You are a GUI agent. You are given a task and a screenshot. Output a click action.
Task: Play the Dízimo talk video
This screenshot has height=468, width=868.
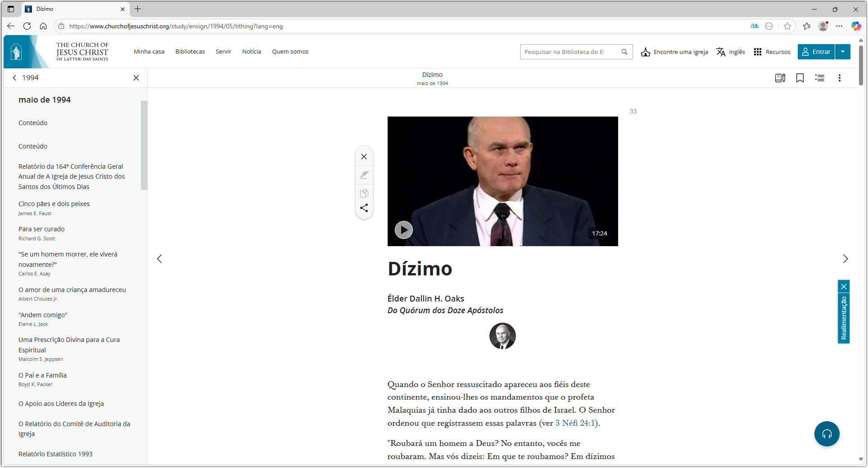click(x=403, y=230)
